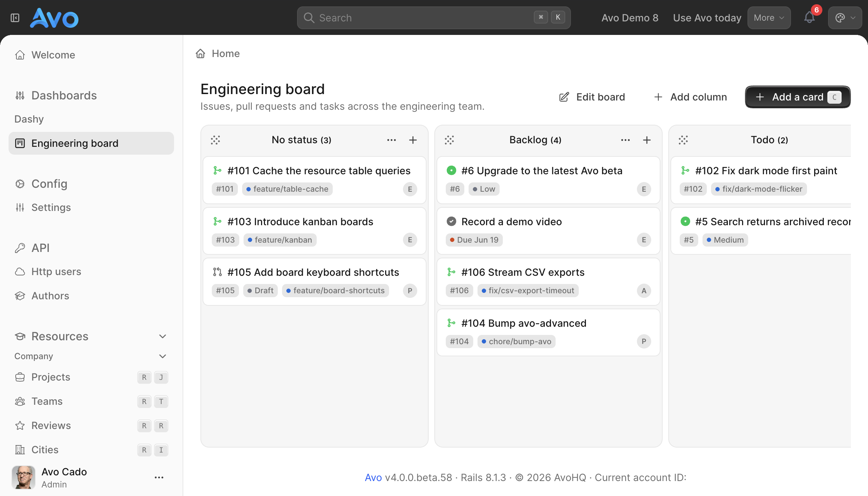
Task: Open the color theme palette menu
Action: (x=845, y=18)
